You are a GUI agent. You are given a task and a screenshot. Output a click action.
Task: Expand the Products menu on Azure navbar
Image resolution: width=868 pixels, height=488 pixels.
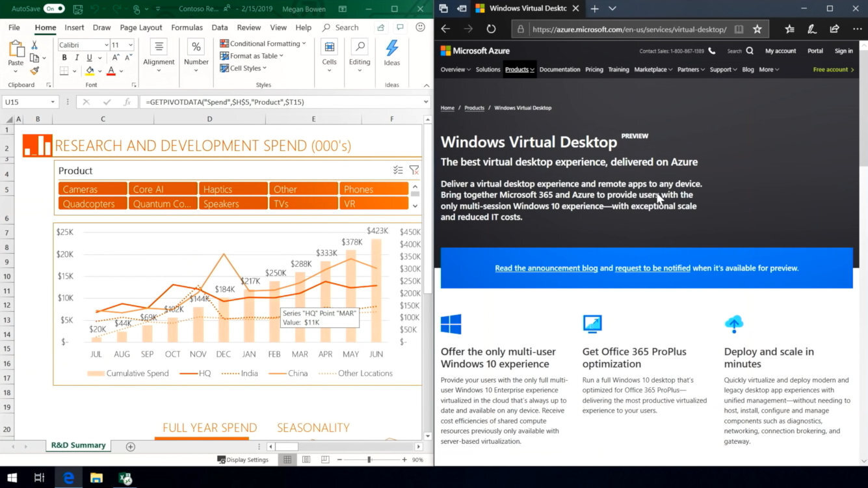click(519, 69)
